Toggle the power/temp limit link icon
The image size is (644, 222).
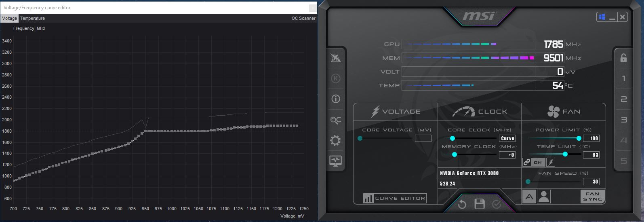point(526,162)
